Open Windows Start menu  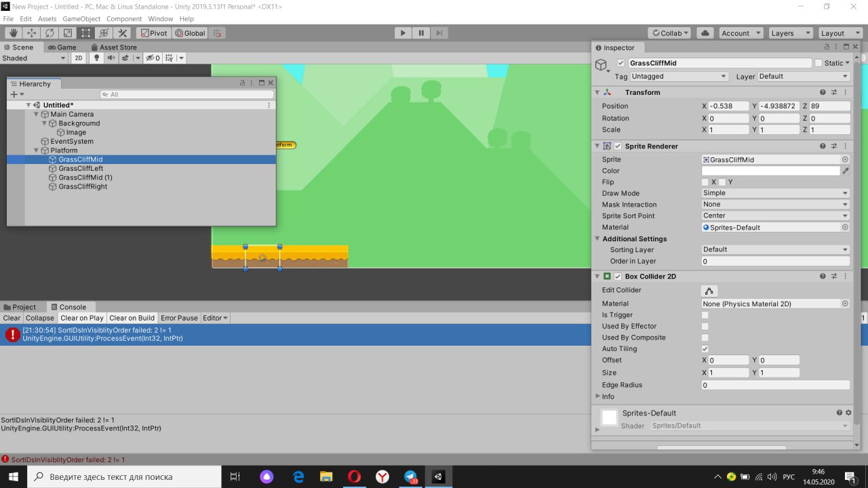14,476
